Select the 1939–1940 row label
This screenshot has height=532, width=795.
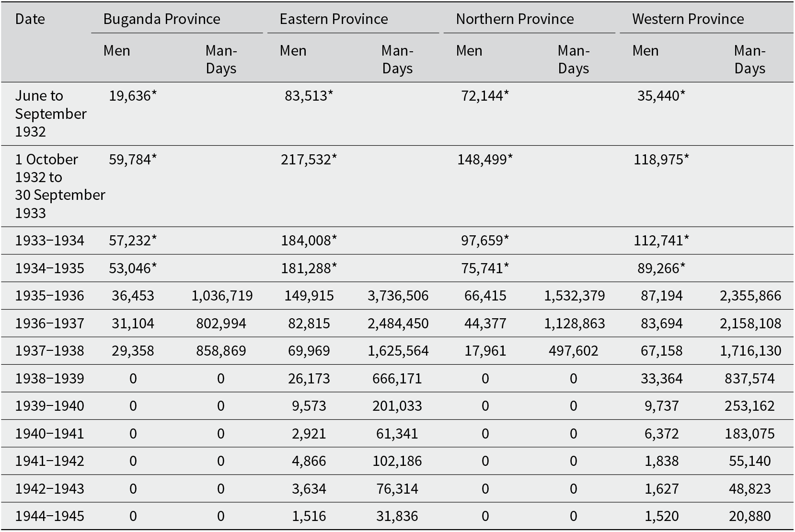click(49, 406)
